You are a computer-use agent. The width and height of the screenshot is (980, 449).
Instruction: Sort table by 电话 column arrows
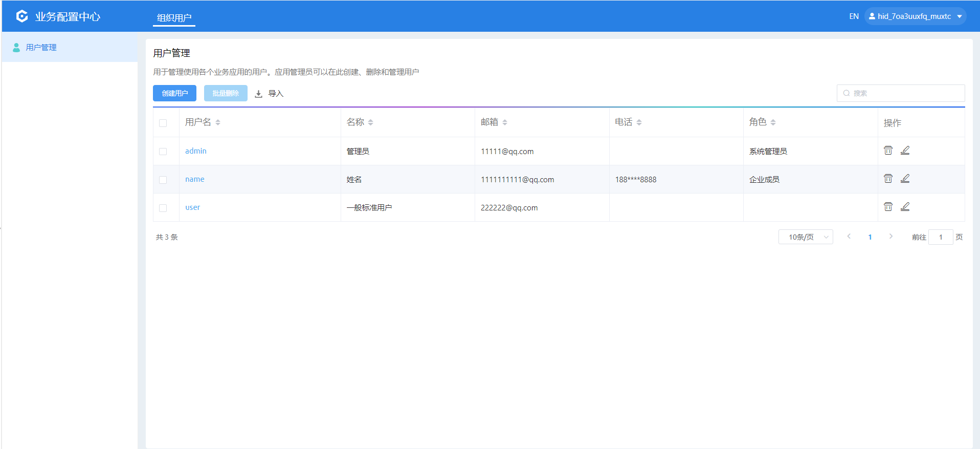click(639, 122)
